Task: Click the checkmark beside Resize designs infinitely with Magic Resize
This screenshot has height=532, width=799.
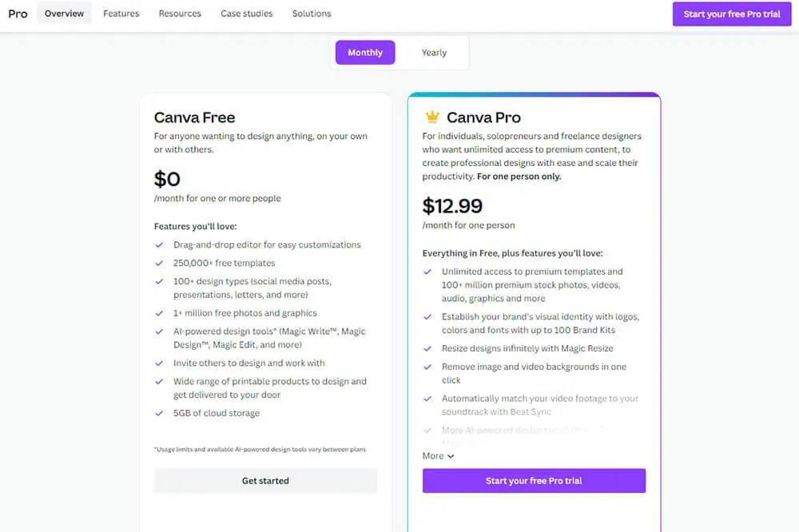Action: pyautogui.click(x=427, y=348)
